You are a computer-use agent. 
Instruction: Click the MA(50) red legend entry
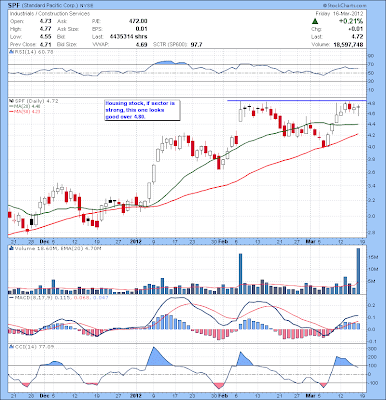(26, 111)
